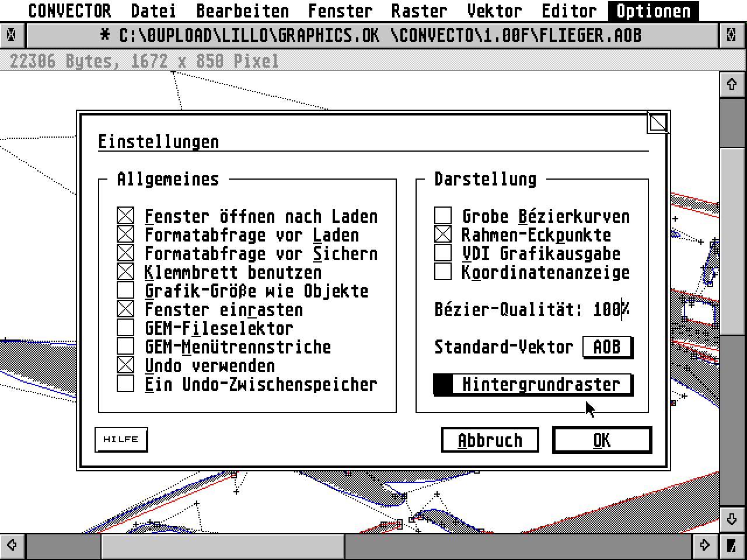Confirm settings with the OK button
This screenshot has width=747, height=560.
click(601, 440)
